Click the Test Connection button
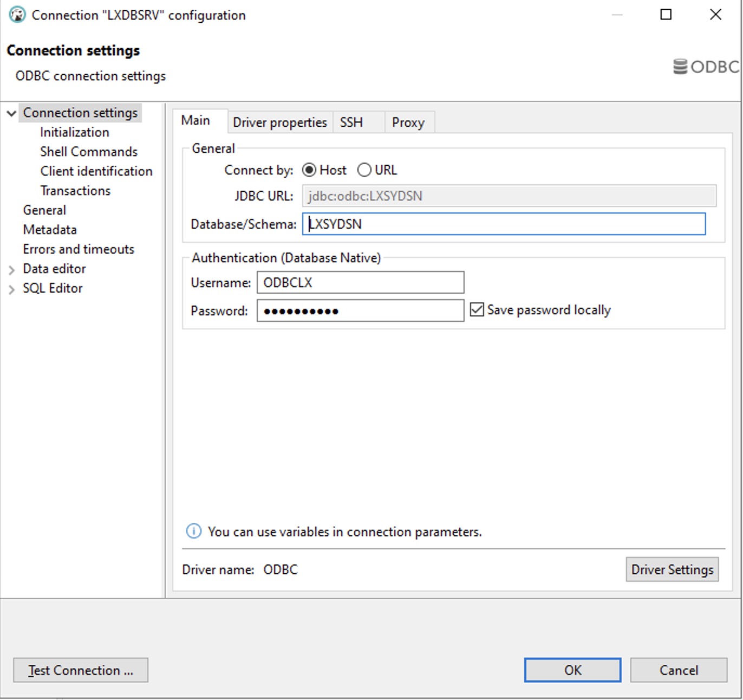 [80, 670]
